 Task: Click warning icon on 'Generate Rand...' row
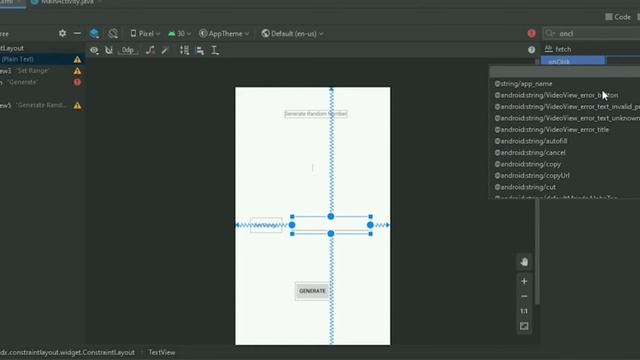coord(77,105)
